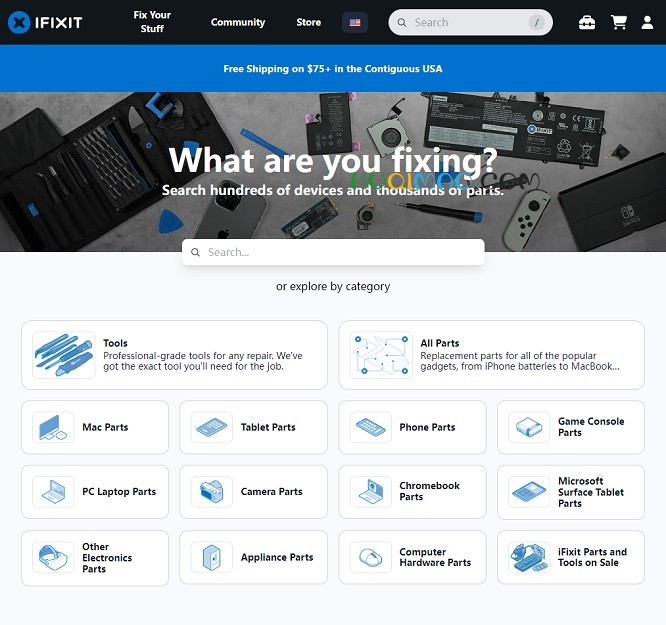Open Tablet Parts category
The width and height of the screenshot is (666, 625).
(x=253, y=427)
